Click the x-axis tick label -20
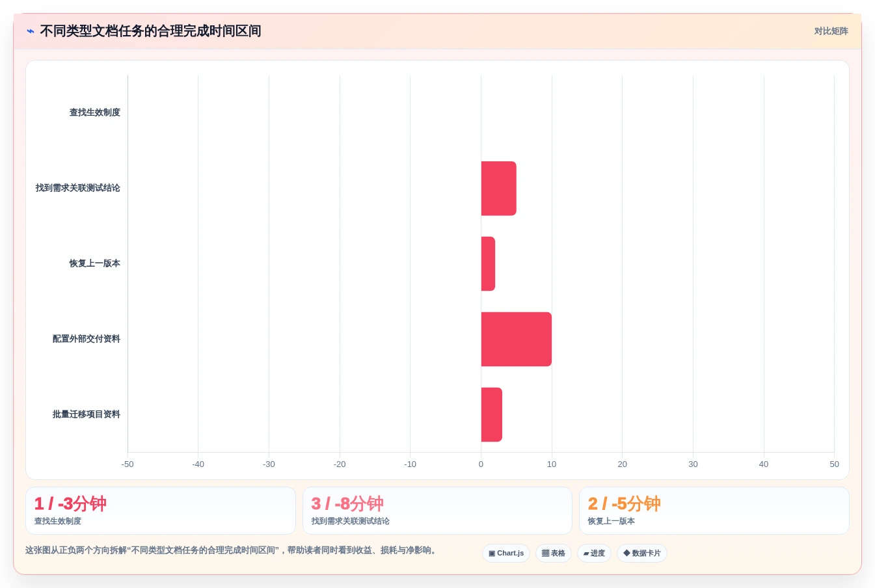The image size is (875, 588). pyautogui.click(x=340, y=464)
